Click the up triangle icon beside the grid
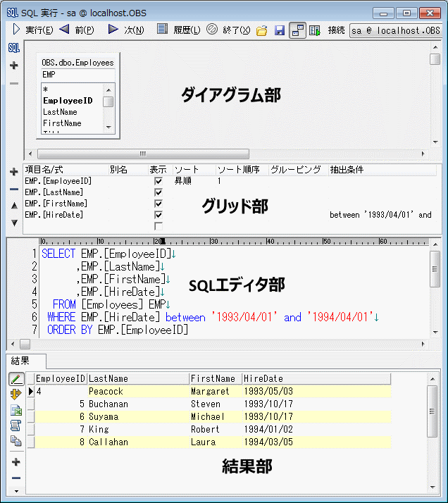The image size is (448, 503). tap(14, 206)
